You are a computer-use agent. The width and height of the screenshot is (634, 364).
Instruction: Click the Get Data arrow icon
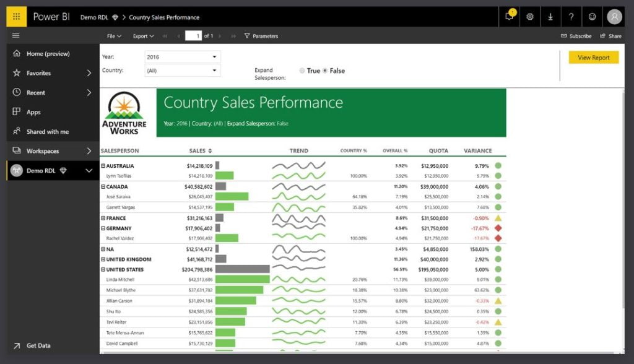pyautogui.click(x=17, y=345)
